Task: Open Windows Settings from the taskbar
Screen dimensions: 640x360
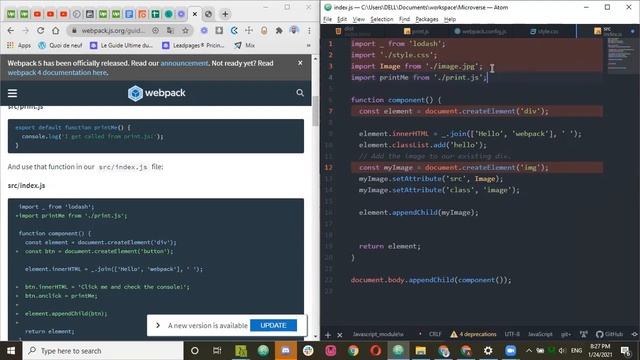Action: [x=488, y=351]
